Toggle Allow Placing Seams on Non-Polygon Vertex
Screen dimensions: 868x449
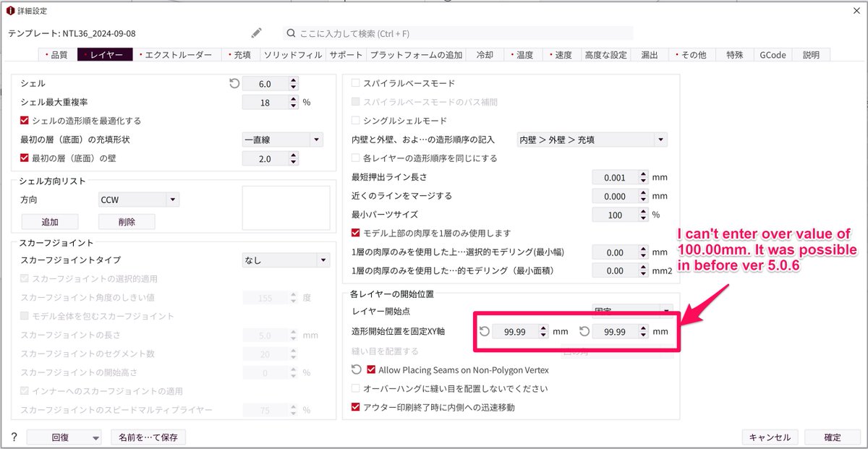372,369
